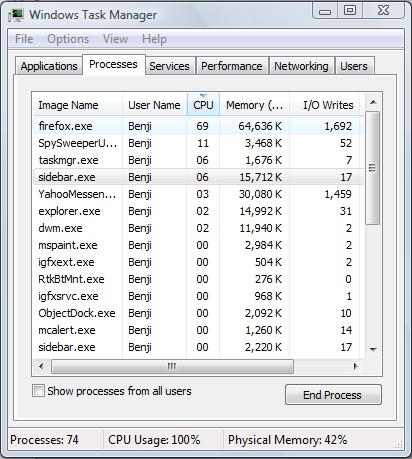Click the Task Manager title bar icon

click(16, 15)
